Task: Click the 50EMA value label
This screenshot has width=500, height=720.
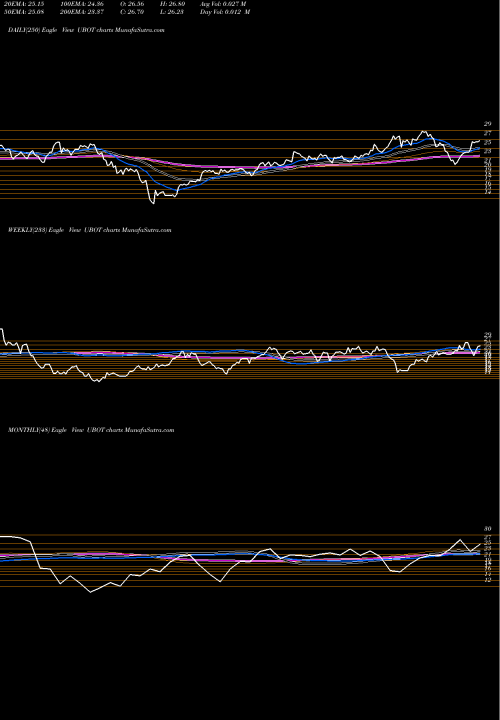Action: pos(22,12)
